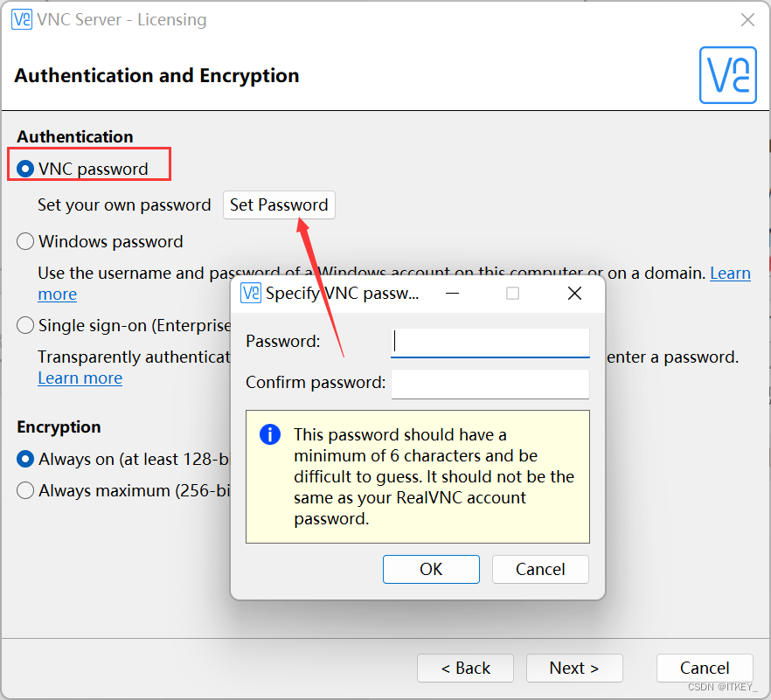Click the minimize icon on the password dialog

click(452, 294)
